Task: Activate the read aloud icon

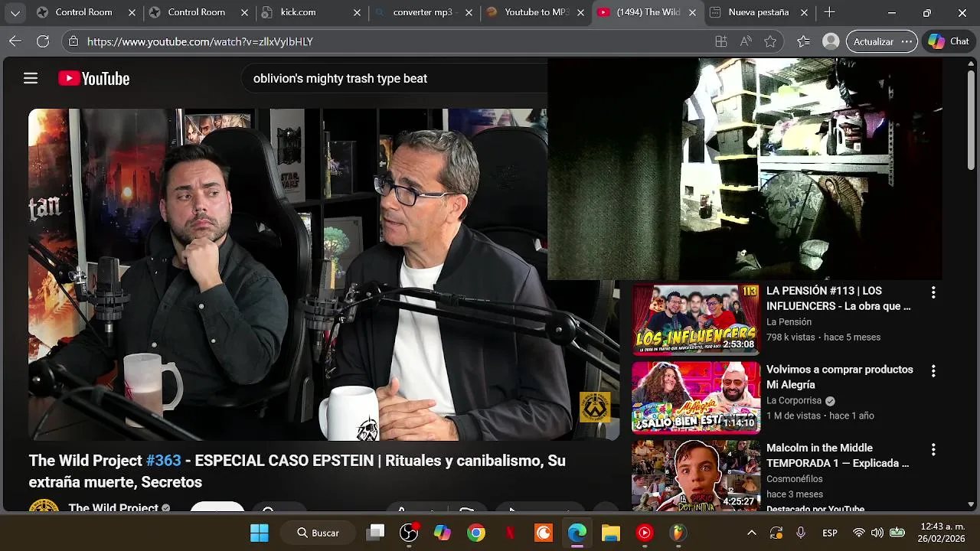Action: 746,41
